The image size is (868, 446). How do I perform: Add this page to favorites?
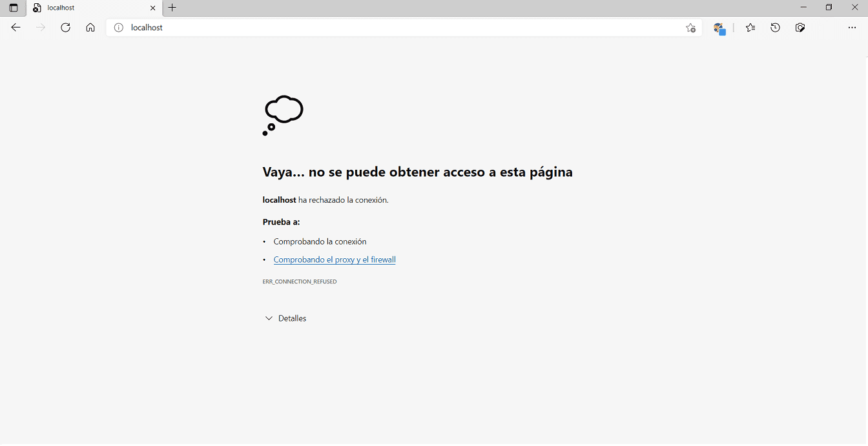pos(690,27)
